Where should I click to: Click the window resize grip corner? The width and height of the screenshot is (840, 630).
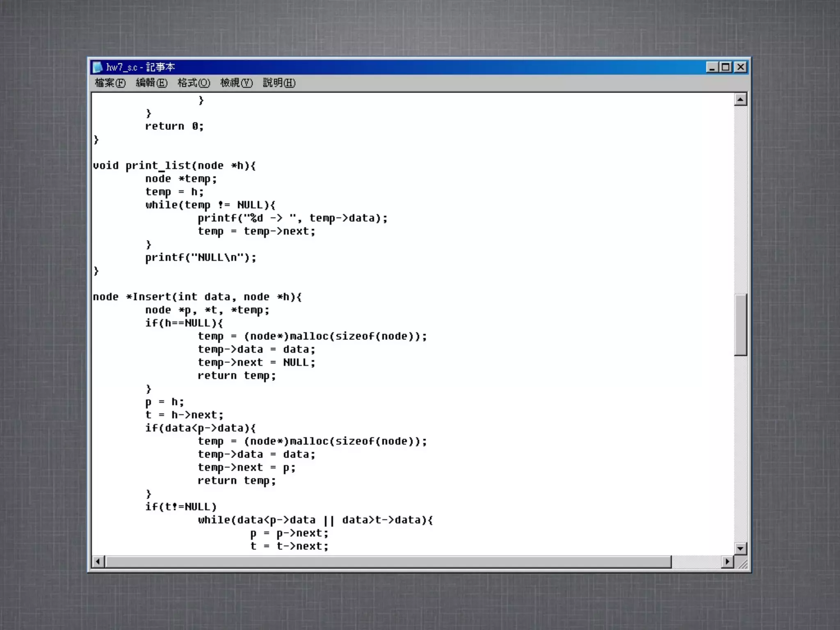[743, 564]
